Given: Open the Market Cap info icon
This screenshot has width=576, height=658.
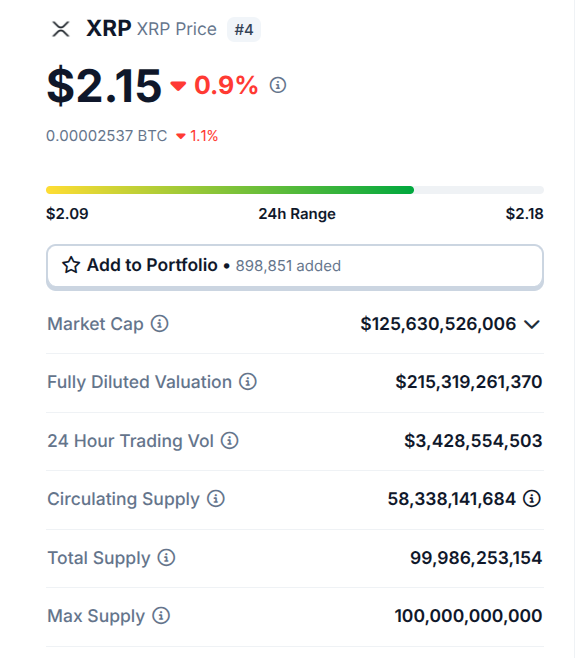Looking at the screenshot, I should (160, 324).
